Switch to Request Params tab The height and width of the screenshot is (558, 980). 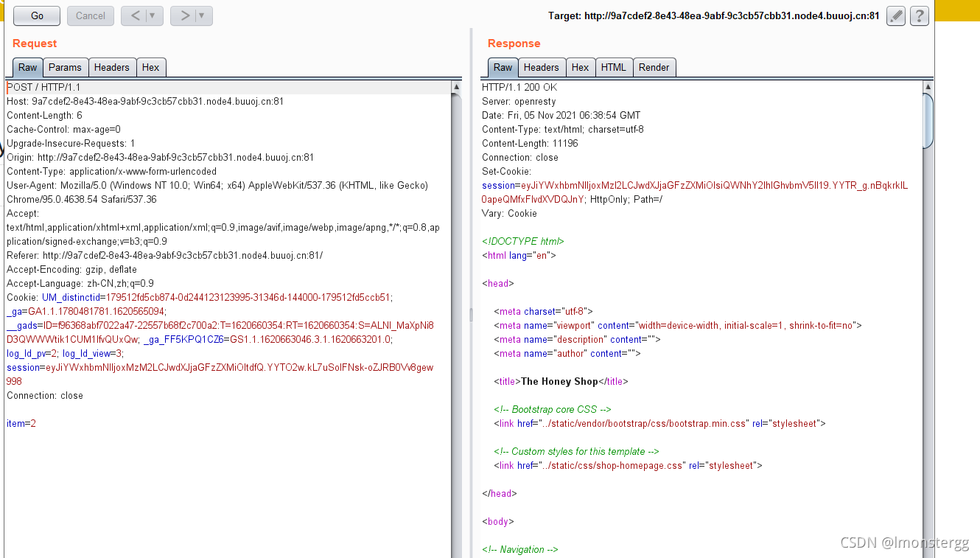point(65,67)
